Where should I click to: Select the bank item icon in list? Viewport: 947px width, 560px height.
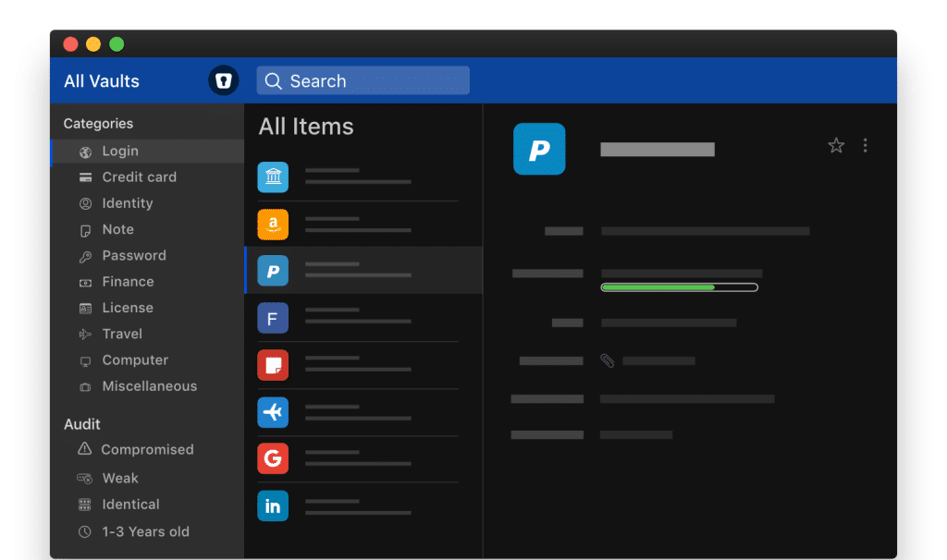(x=273, y=177)
